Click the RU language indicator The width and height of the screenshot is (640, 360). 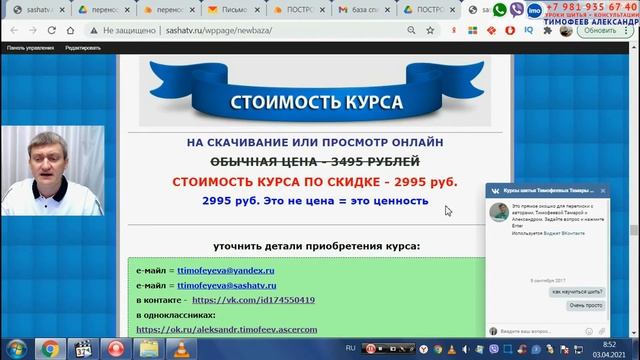(x=350, y=348)
